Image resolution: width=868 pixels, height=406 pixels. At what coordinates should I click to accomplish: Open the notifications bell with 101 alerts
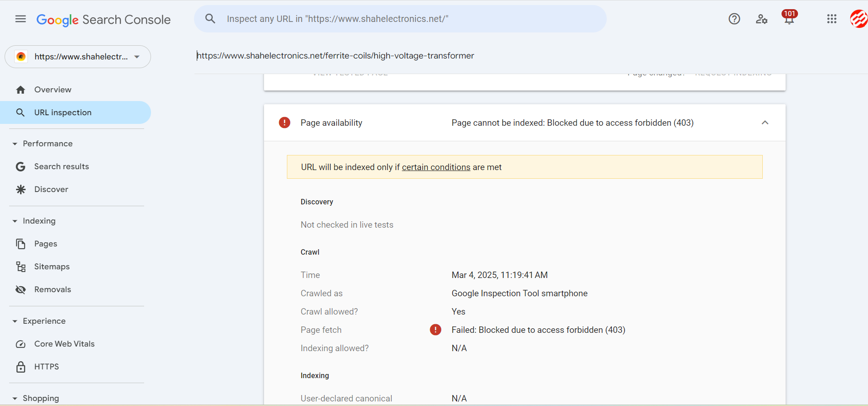pyautogui.click(x=789, y=19)
